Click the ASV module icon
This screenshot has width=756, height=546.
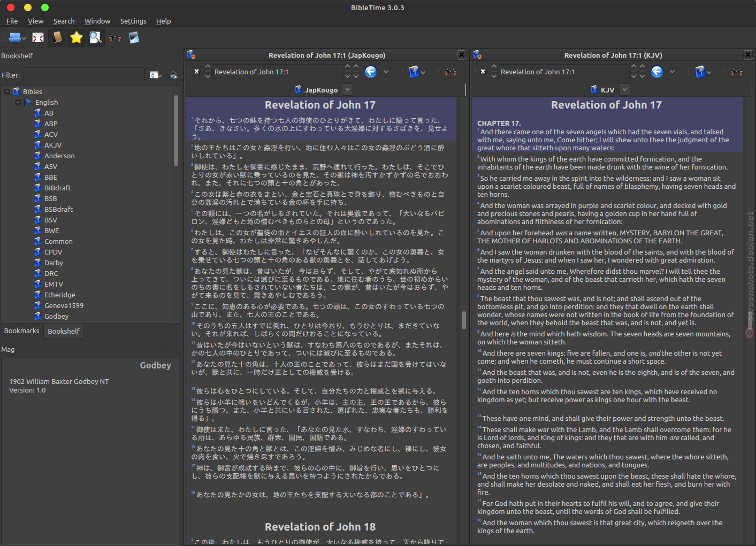tap(38, 166)
